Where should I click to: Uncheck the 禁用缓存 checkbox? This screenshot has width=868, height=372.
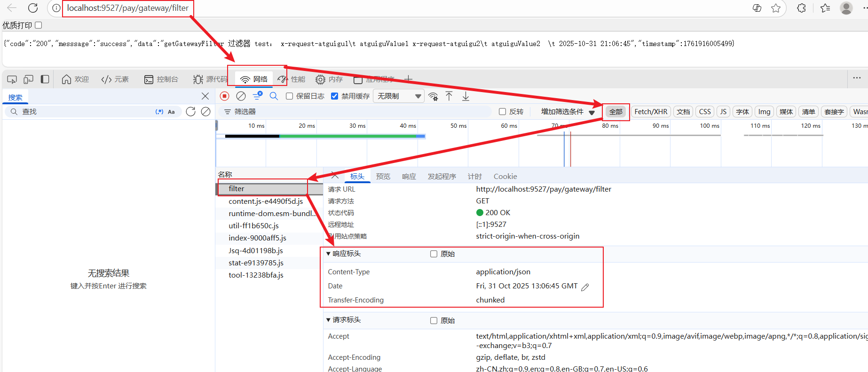coord(334,96)
